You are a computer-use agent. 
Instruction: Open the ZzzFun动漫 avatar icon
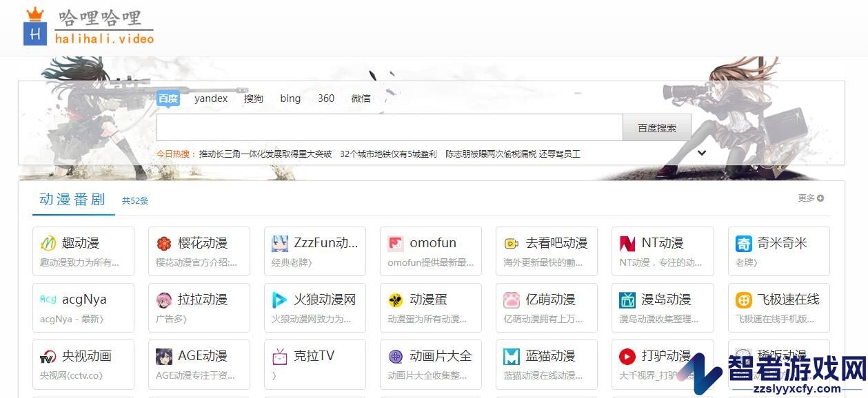280,243
